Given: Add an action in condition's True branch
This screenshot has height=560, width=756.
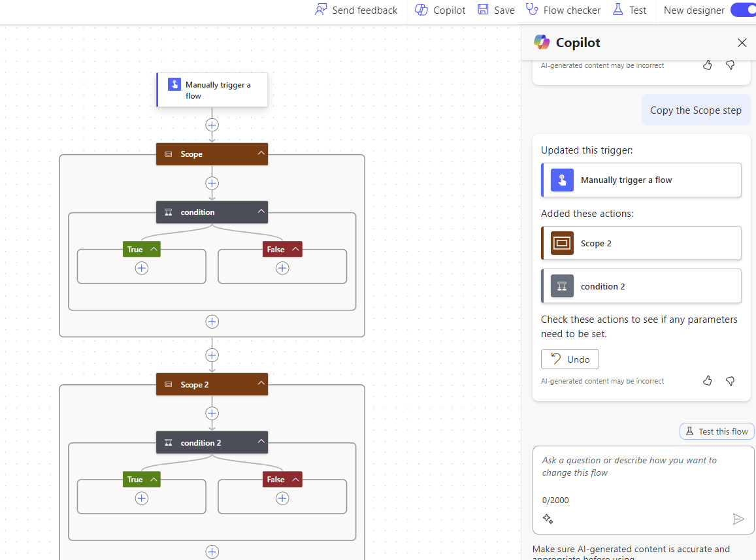Looking at the screenshot, I should pos(142,268).
